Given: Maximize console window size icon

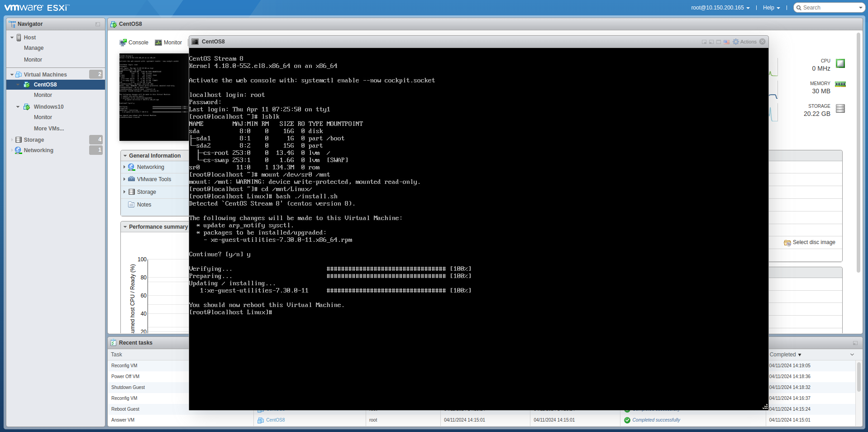Looking at the screenshot, I should pyautogui.click(x=719, y=42).
